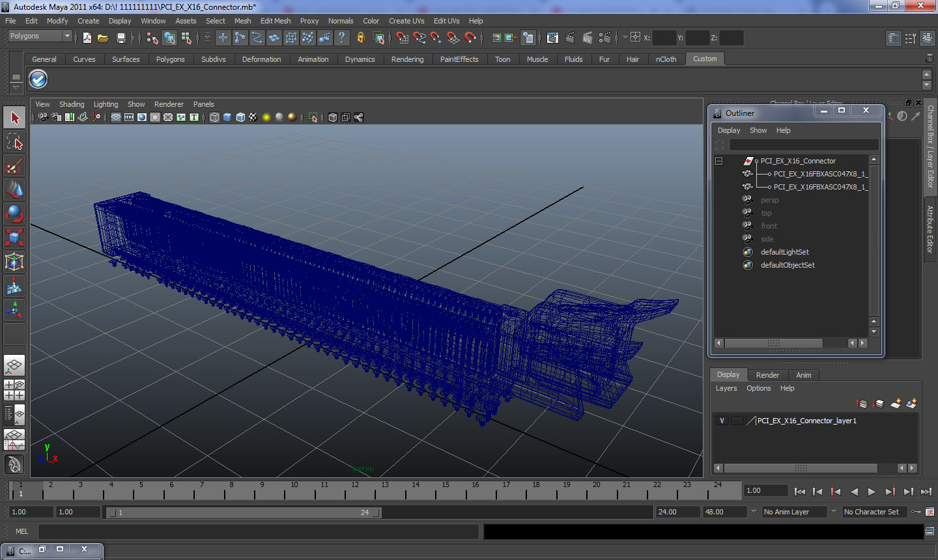
Task: Open viewport Shading menu
Action: tap(72, 104)
